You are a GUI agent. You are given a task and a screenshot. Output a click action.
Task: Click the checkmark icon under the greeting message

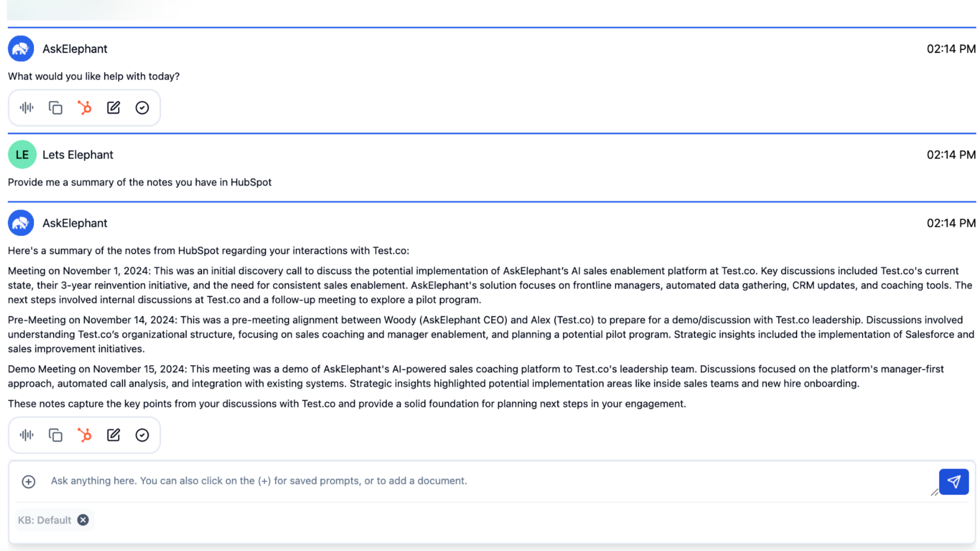point(142,107)
